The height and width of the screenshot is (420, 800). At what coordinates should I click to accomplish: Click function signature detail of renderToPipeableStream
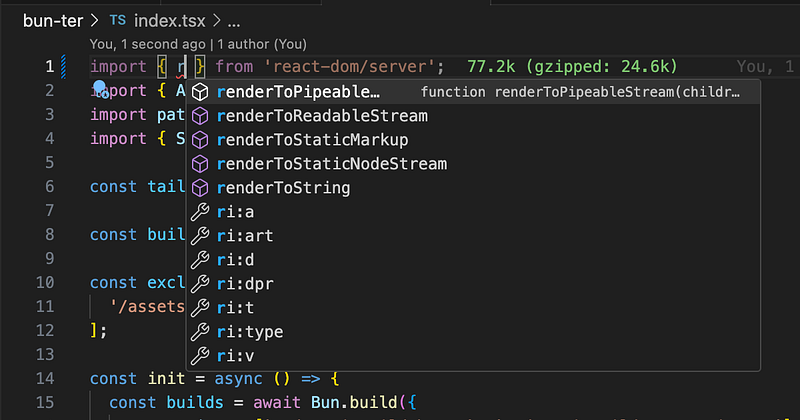tap(580, 92)
